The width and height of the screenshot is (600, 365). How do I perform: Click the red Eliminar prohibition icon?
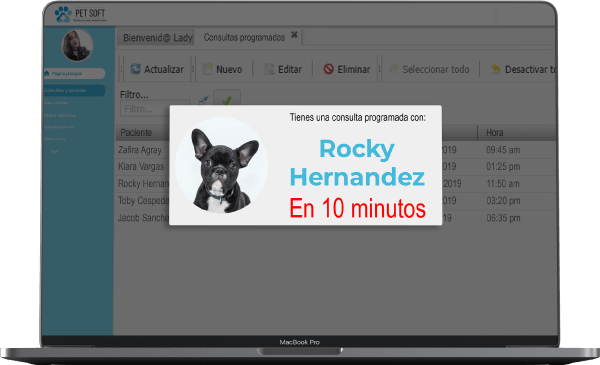(x=328, y=69)
